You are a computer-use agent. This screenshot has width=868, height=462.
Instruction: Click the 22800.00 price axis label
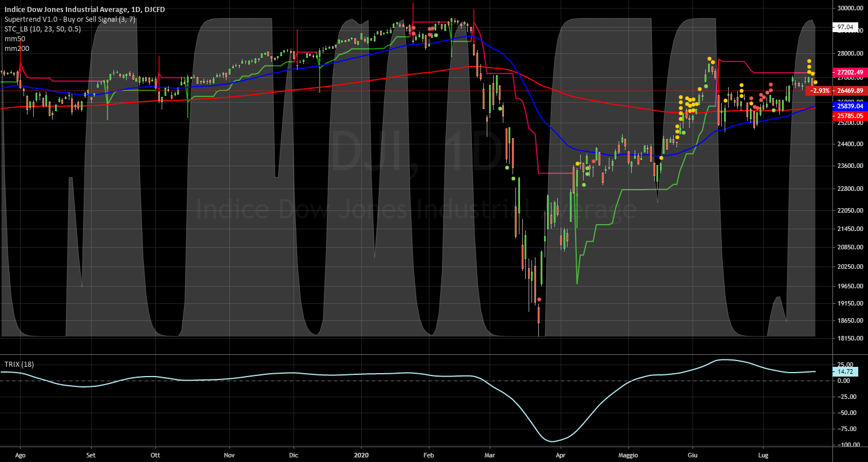coord(850,188)
